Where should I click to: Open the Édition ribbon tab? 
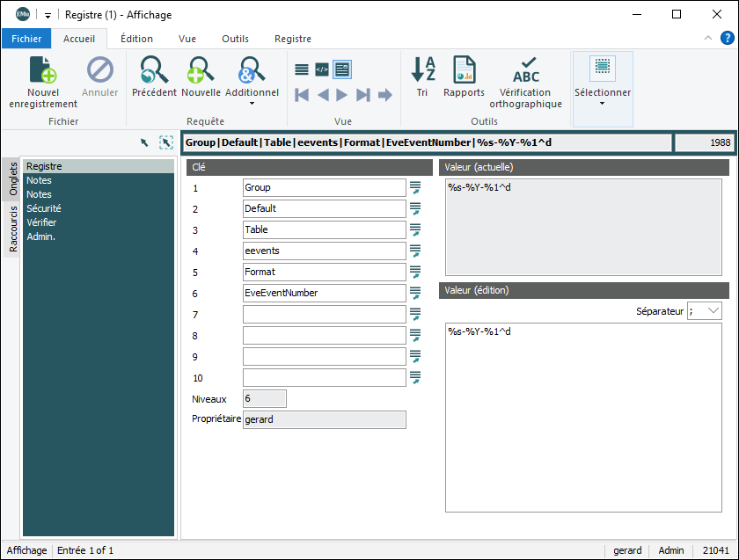pyautogui.click(x=136, y=39)
